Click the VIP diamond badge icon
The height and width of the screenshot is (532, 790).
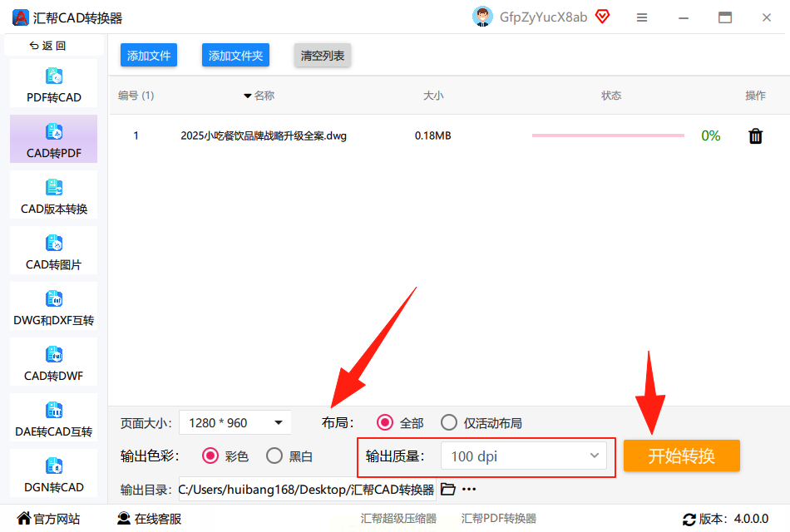[x=603, y=17]
